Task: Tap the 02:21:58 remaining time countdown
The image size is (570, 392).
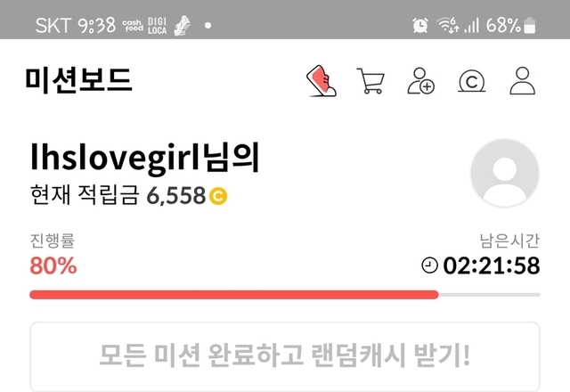Action: (x=491, y=265)
